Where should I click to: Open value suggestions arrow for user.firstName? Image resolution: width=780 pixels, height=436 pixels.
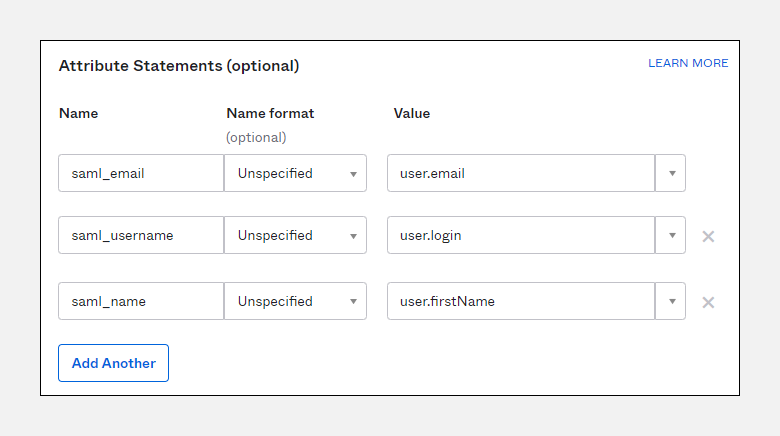[671, 301]
